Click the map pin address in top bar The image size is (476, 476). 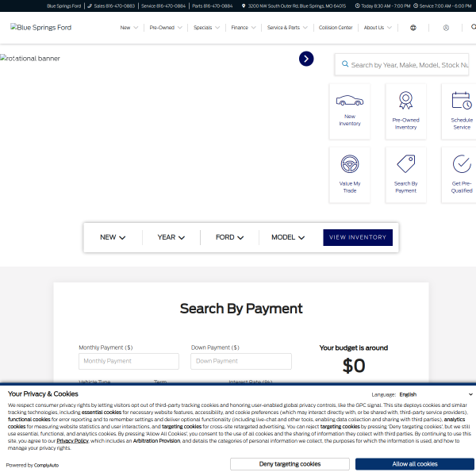pyautogui.click(x=294, y=6)
